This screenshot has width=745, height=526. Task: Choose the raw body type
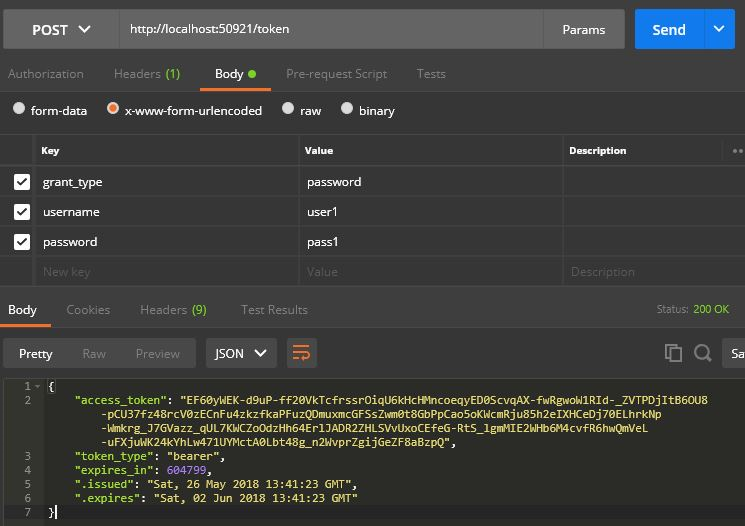[x=288, y=109]
